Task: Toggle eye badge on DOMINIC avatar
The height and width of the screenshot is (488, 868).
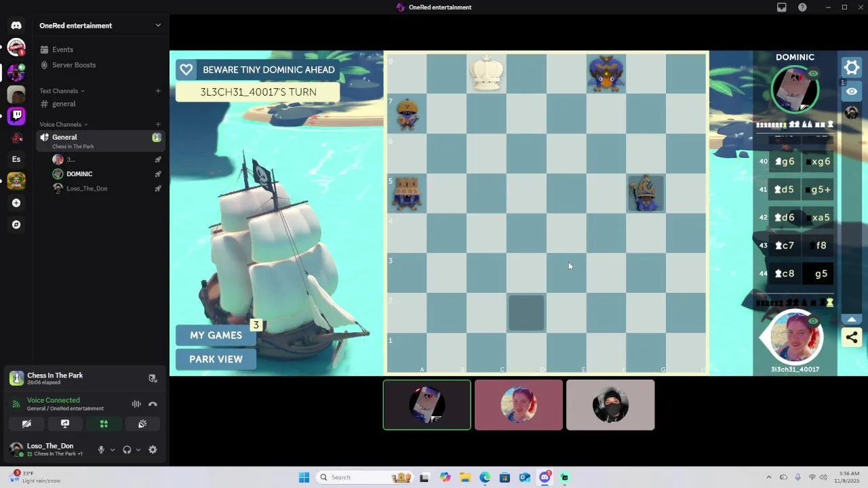Action: pos(813,74)
